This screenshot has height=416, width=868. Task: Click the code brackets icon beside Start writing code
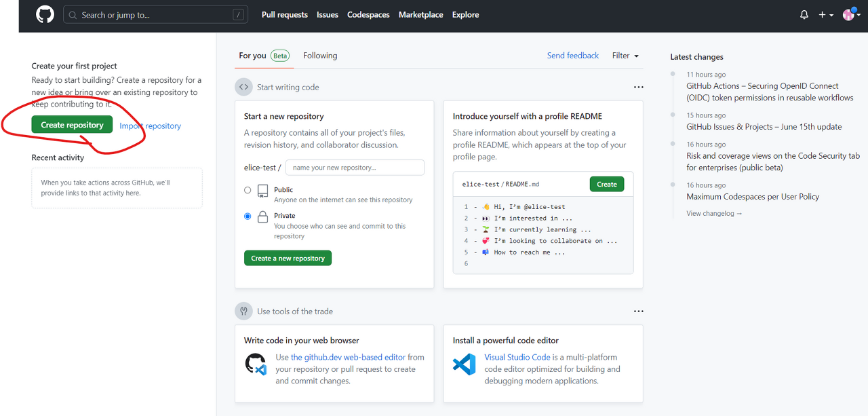[x=243, y=87]
